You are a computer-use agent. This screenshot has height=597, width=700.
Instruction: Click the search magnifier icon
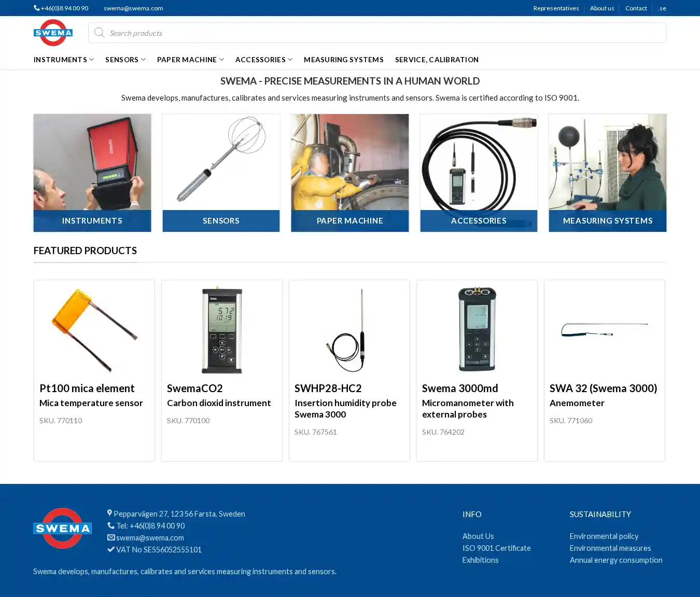[x=99, y=33]
